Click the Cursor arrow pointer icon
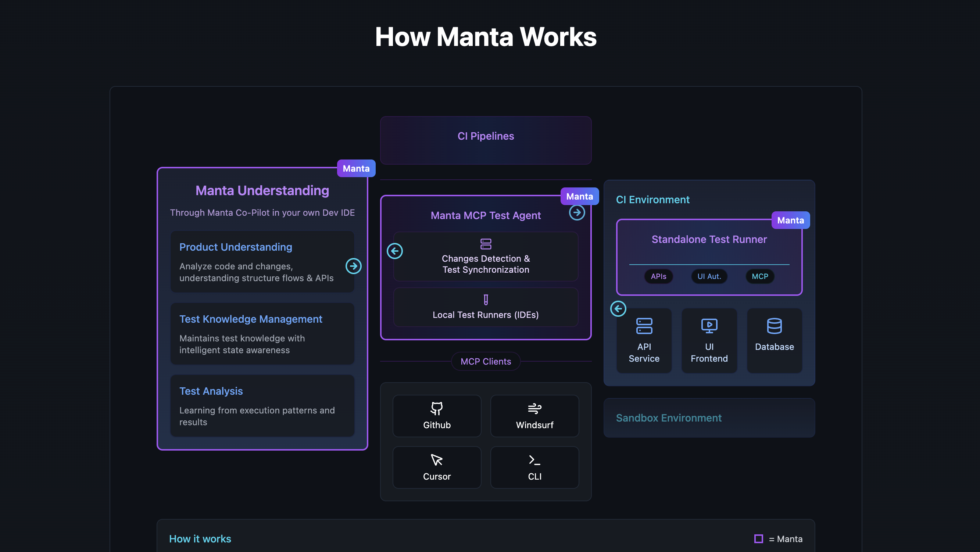The image size is (980, 552). pos(436,459)
